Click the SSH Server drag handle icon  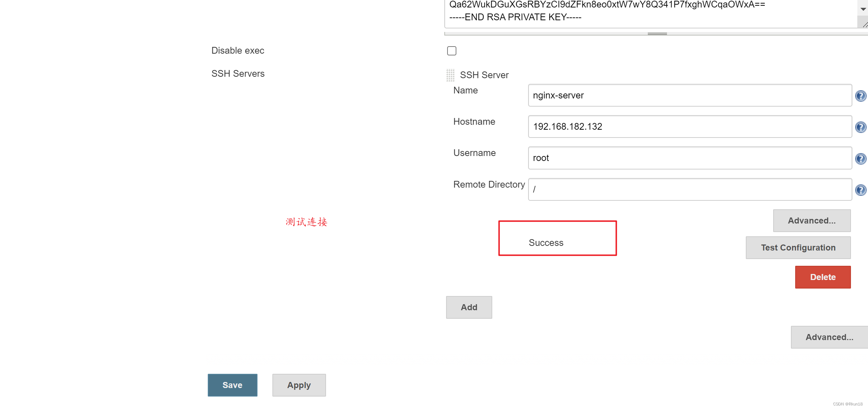click(x=451, y=74)
